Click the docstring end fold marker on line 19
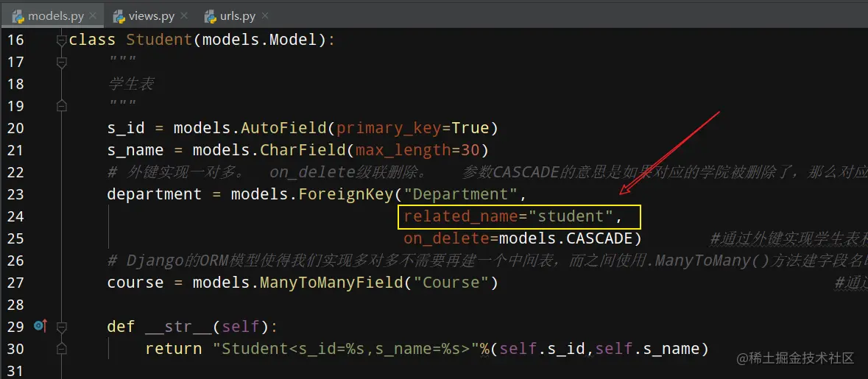Screen dimensions: 868x379 (61, 105)
